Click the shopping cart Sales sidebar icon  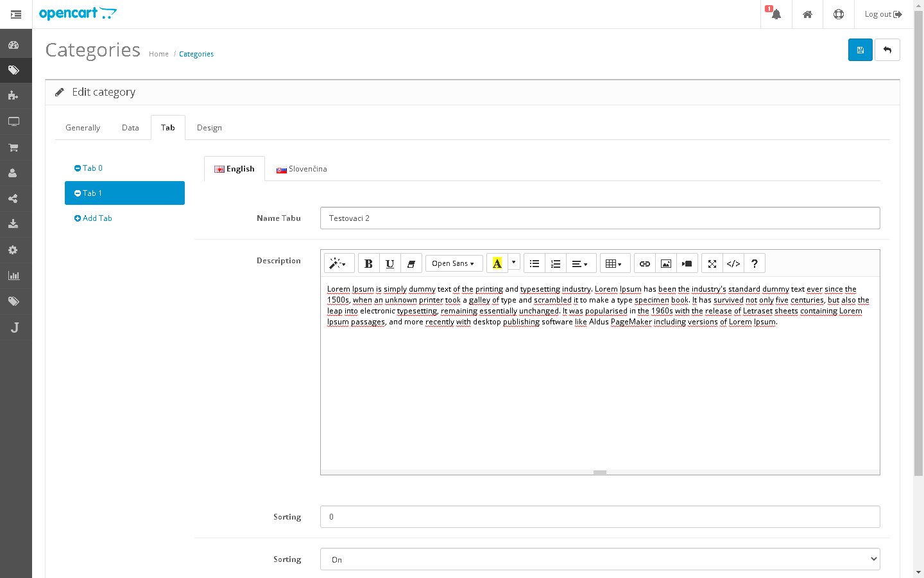13,147
